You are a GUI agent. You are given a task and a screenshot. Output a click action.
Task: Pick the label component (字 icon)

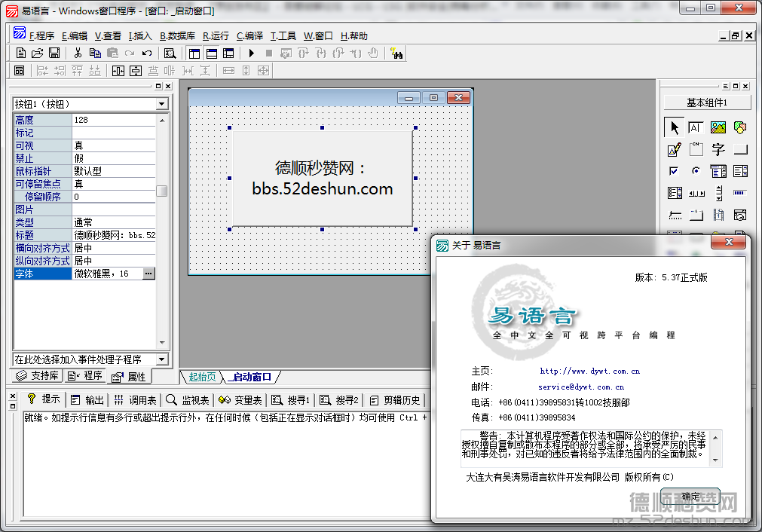click(718, 150)
